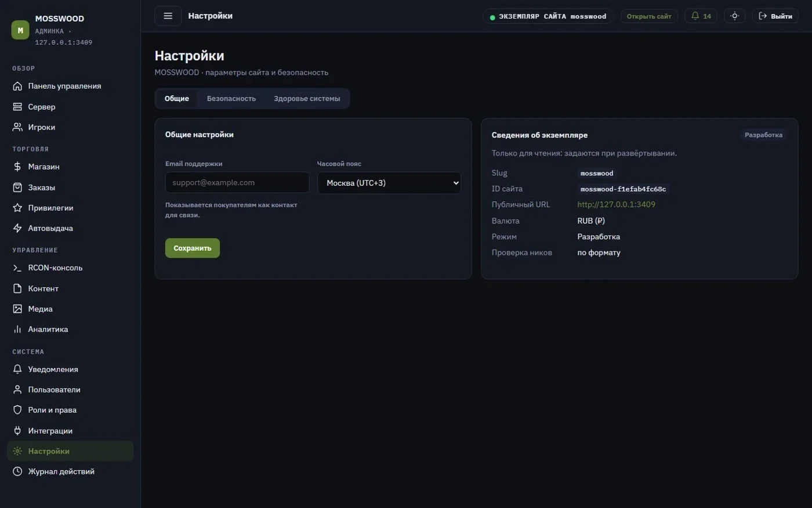Expand the Часовой пояс timezone dropdown
The height and width of the screenshot is (508, 812).
(x=389, y=183)
